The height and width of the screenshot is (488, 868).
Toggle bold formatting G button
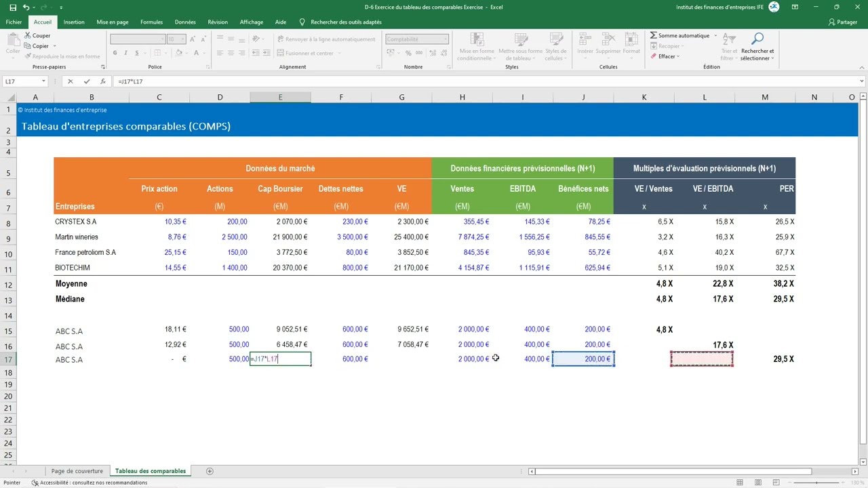click(x=115, y=53)
